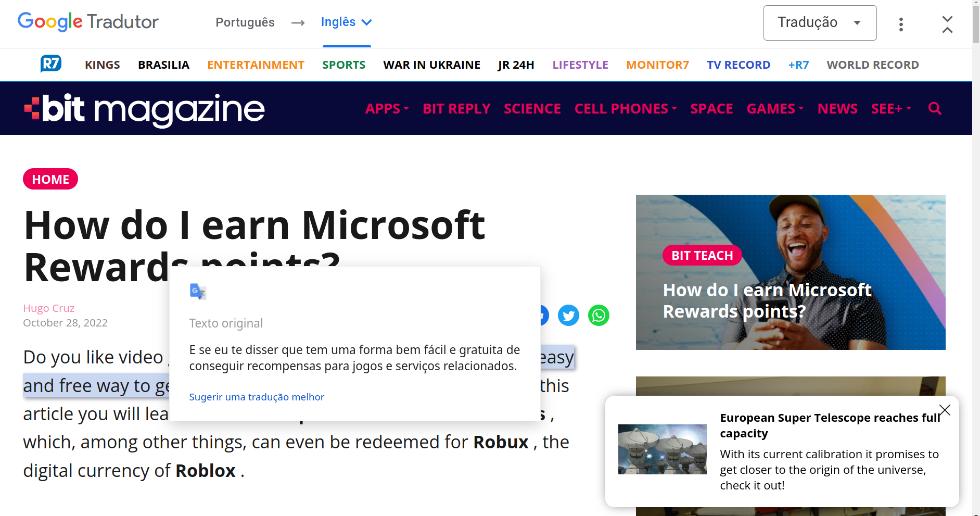Dismiss the European Super Telescope notification
Viewport: 980px width, 516px height.
coord(945,410)
